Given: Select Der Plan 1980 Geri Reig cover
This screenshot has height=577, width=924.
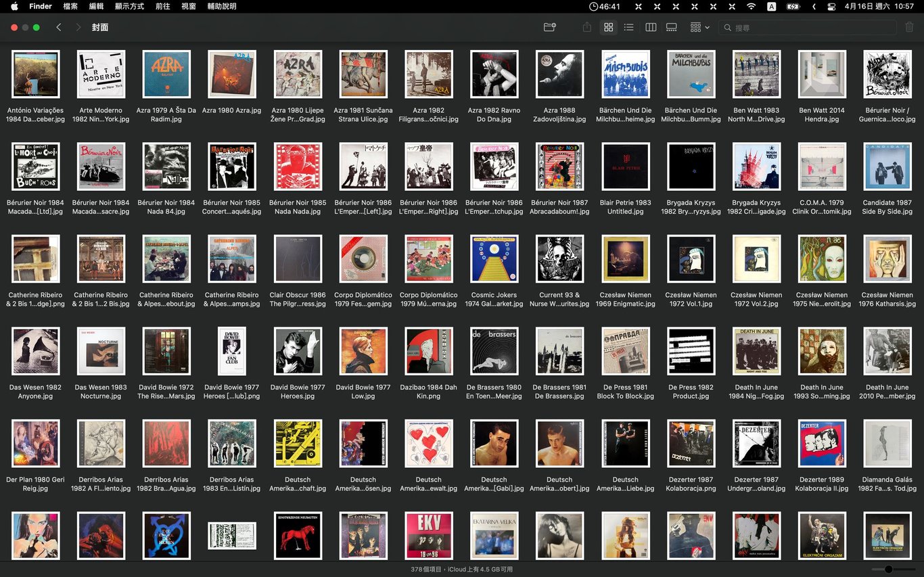Looking at the screenshot, I should pos(36,444).
